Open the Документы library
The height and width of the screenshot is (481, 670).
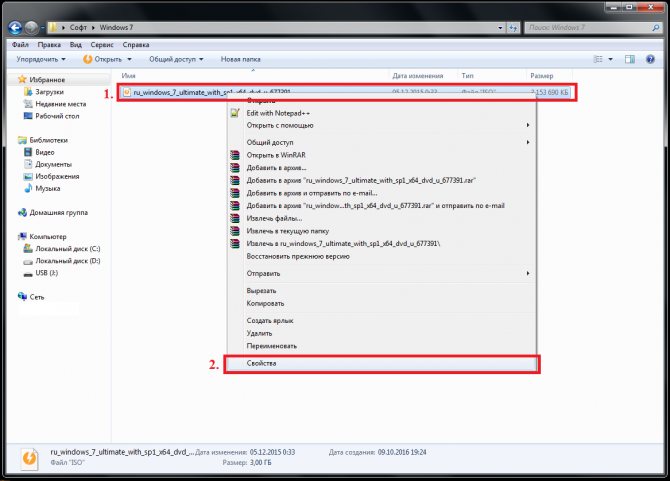[x=53, y=164]
